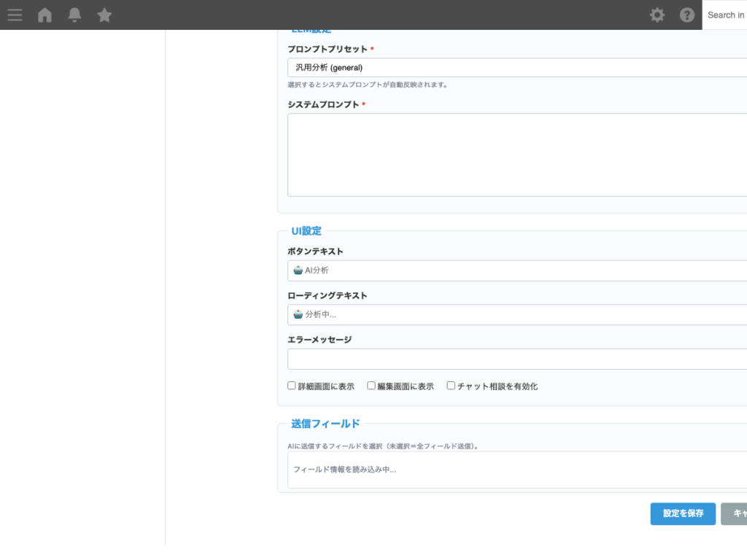The image size is (747, 560).
Task: Click the UI設定 section heading
Action: pyautogui.click(x=306, y=230)
